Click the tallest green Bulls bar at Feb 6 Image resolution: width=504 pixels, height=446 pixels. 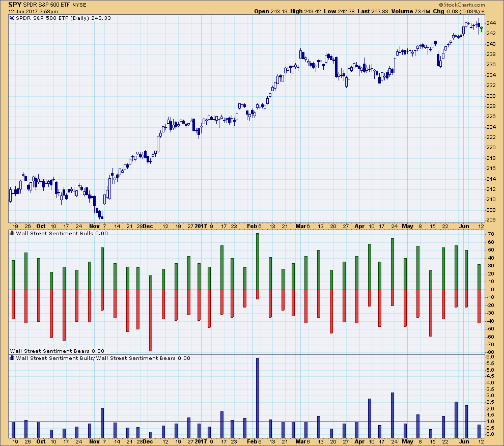tap(258, 262)
